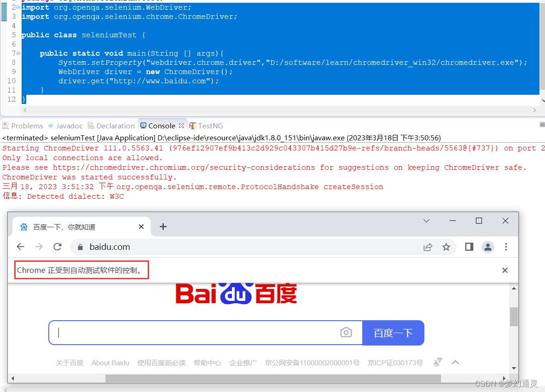Switch to Javadoc tab
The width and height of the screenshot is (545, 392).
[65, 126]
